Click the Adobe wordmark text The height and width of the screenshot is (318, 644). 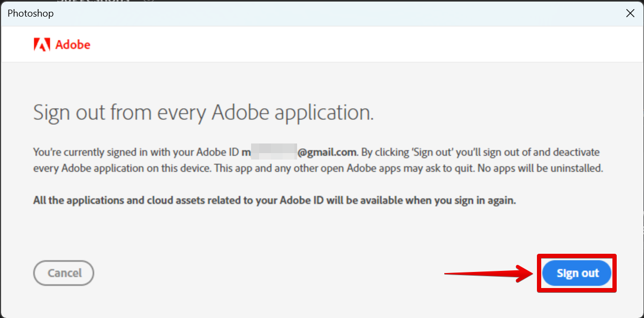click(x=73, y=45)
